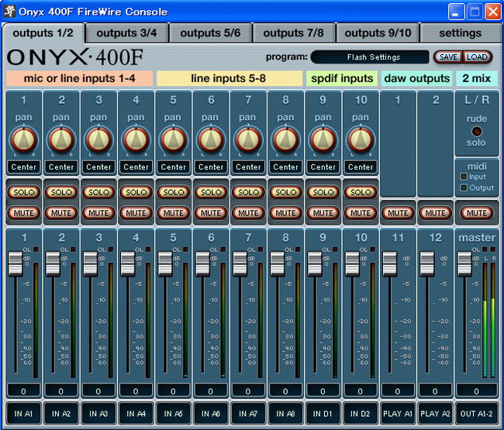Click the Mackie running man title icon
Screen dimensions: 504x430
pos(9,11)
